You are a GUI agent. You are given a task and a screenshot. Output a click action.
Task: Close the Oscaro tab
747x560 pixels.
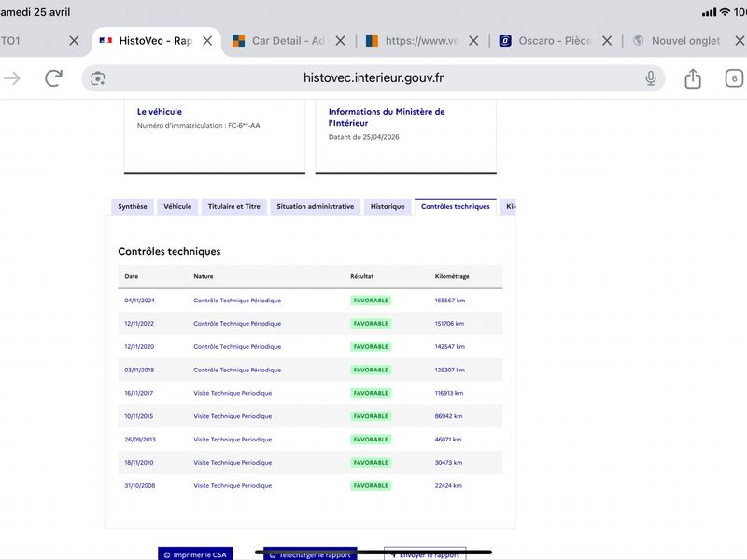click(607, 41)
